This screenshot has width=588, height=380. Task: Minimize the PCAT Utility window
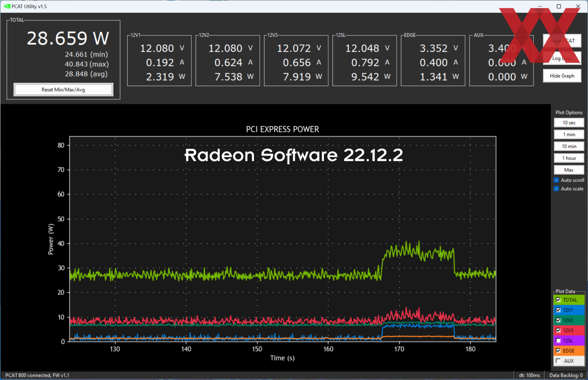(x=540, y=6)
